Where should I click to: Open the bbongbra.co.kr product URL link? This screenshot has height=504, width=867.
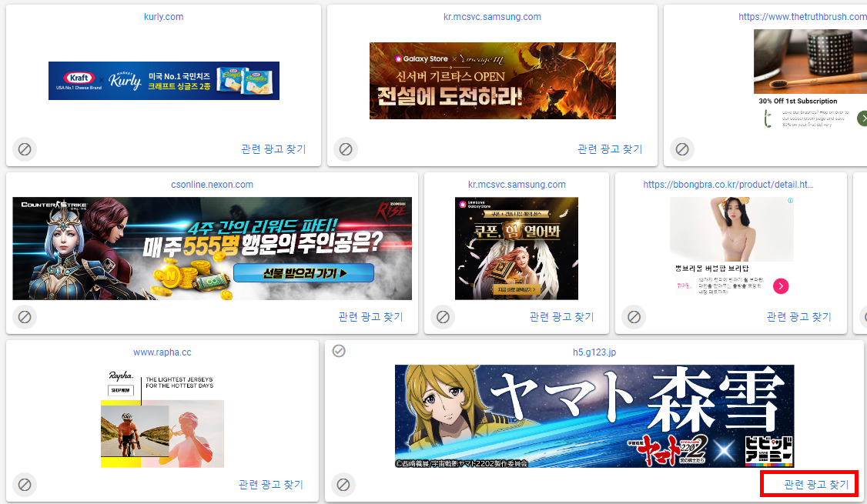click(x=728, y=185)
